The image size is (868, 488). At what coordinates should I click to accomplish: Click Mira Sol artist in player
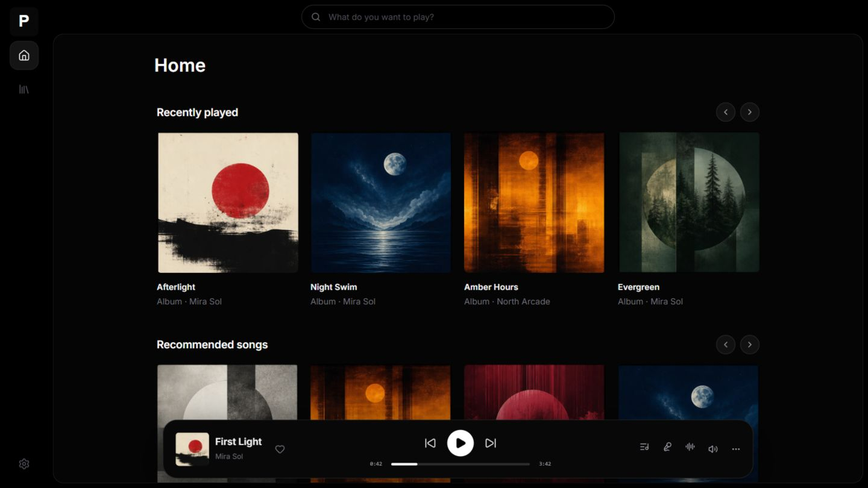pyautogui.click(x=229, y=457)
